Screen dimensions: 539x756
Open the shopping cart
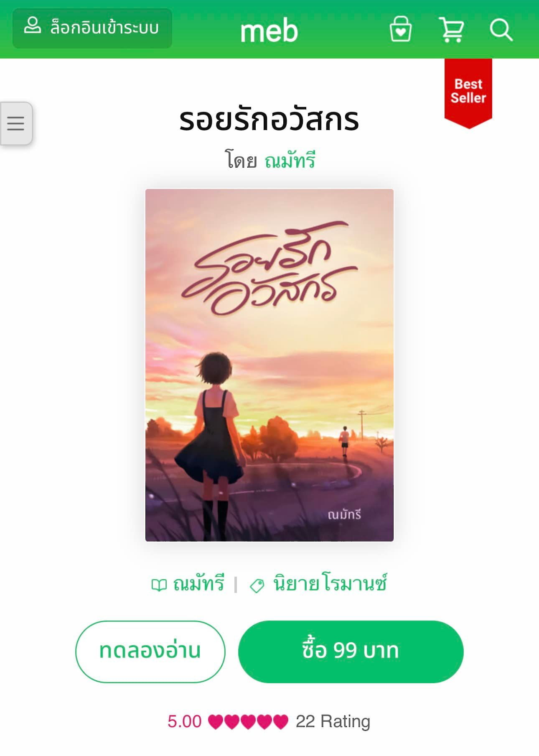click(451, 29)
